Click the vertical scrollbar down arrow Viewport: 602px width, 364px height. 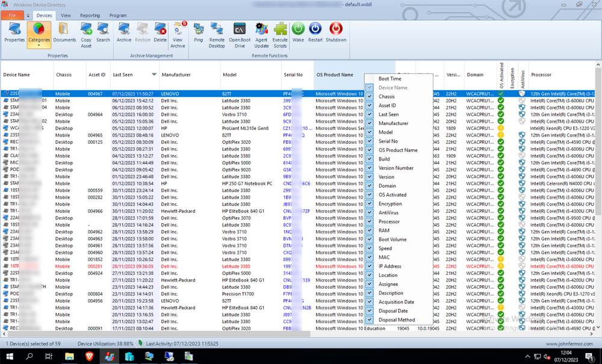(598, 327)
